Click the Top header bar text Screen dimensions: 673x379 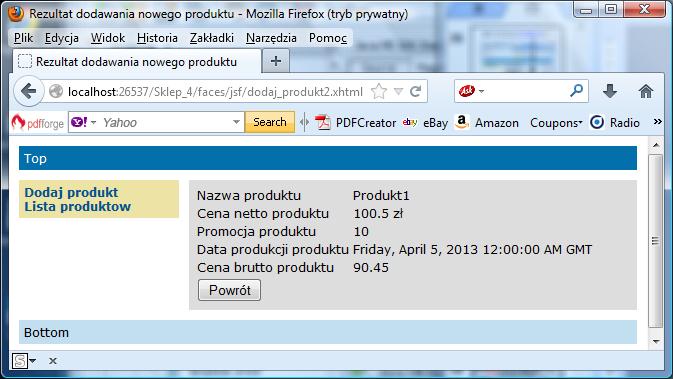[35, 158]
